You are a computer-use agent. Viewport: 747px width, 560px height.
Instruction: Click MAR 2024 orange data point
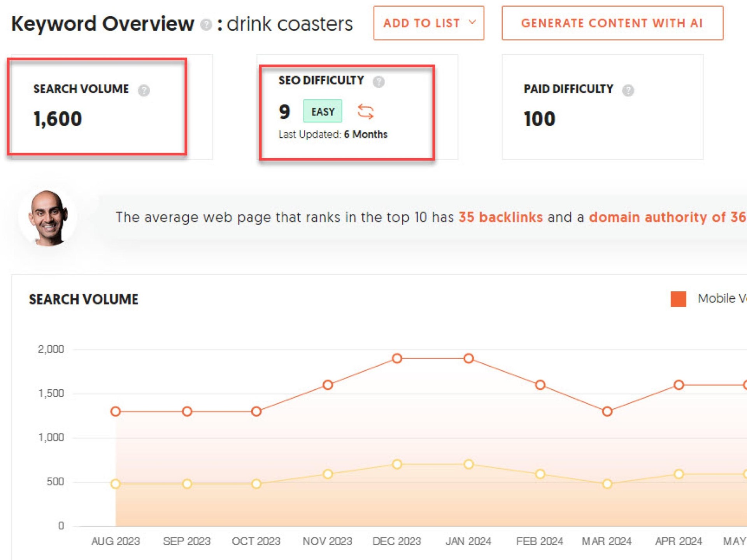tap(607, 411)
